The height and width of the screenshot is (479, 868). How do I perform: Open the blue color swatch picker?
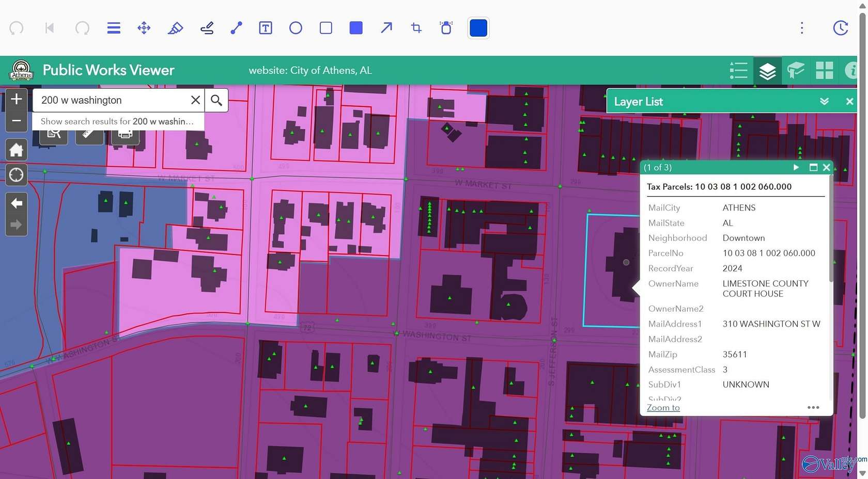point(478,28)
